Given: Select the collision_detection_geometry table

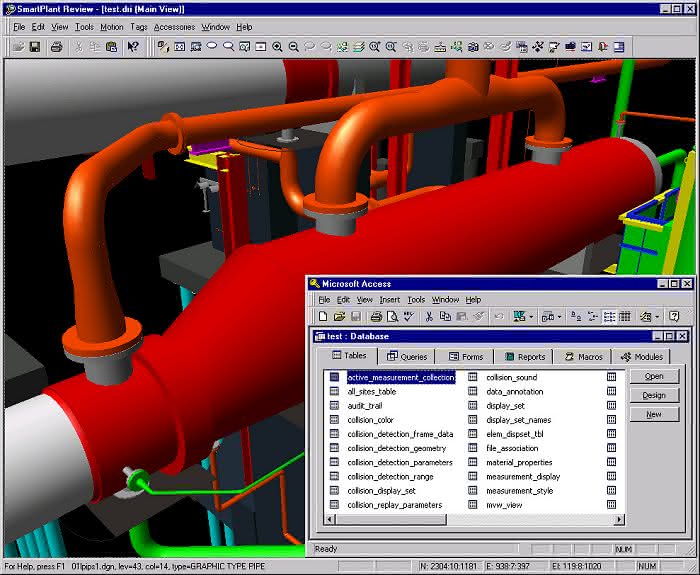Looking at the screenshot, I should tap(396, 448).
